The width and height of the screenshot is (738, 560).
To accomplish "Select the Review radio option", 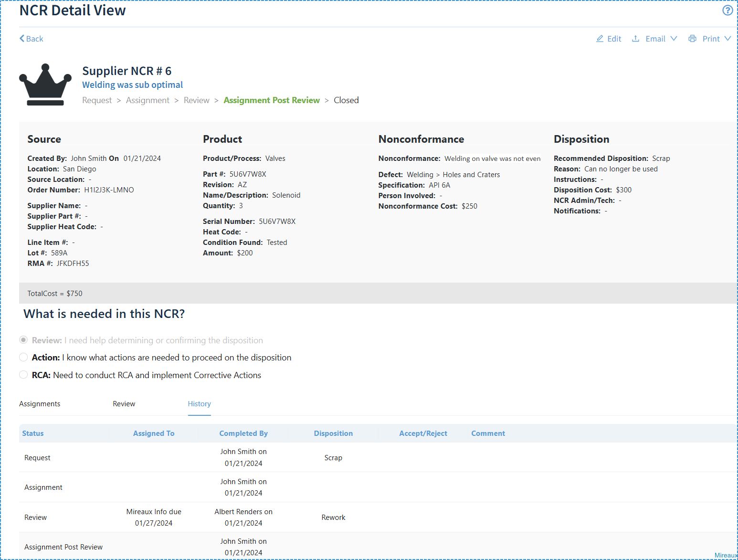I will tap(23, 339).
